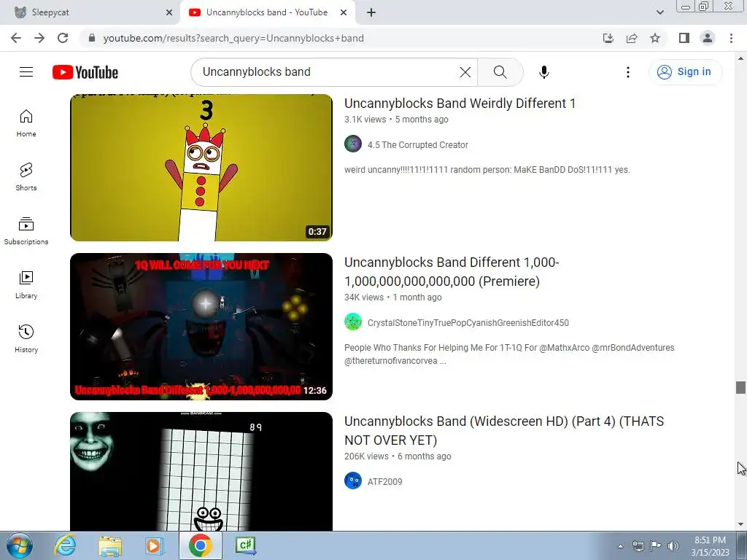
Task: Click description 'People Who Thanks For Helping'
Action: tap(509, 354)
